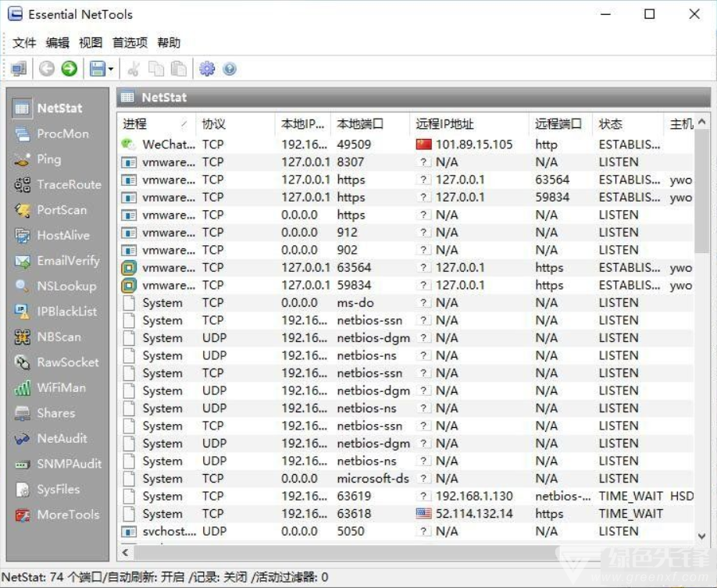
Task: Open the 文件 menu
Action: click(24, 43)
